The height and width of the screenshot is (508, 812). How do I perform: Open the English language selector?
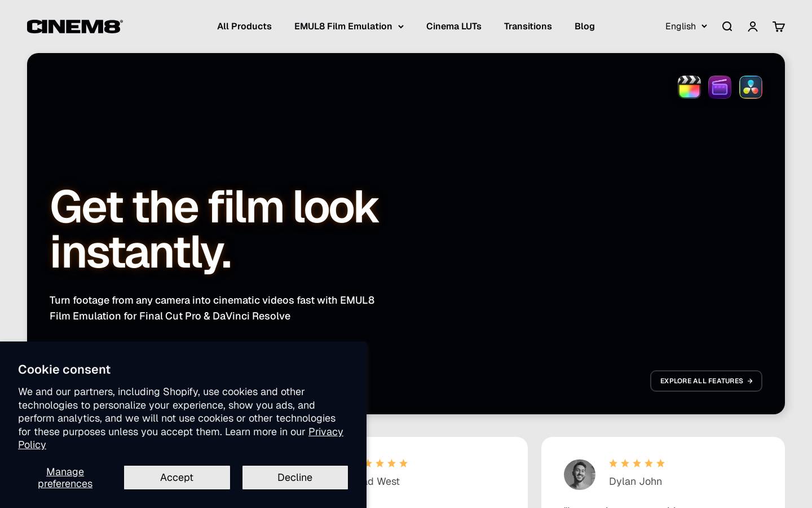(x=686, y=27)
